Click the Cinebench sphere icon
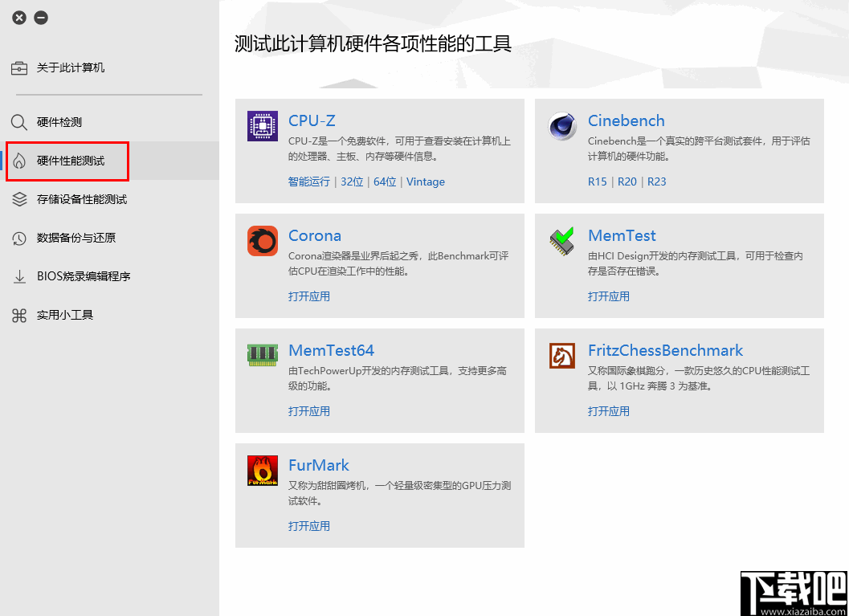This screenshot has width=849, height=616. (561, 124)
